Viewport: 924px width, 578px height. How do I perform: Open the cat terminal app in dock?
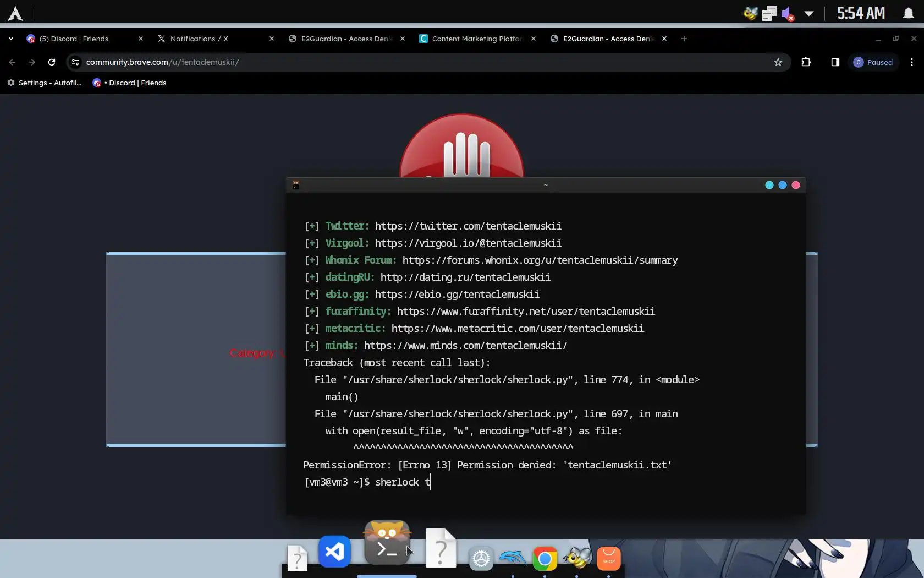tap(387, 543)
